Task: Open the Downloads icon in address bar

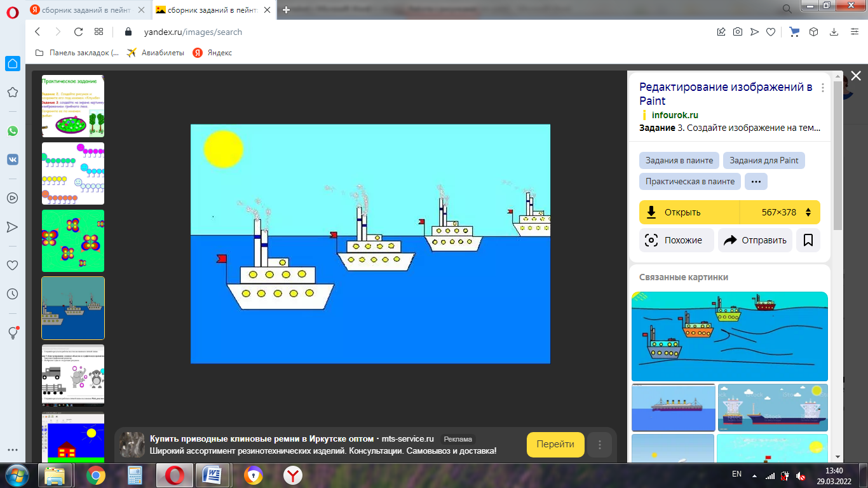Action: (x=834, y=32)
